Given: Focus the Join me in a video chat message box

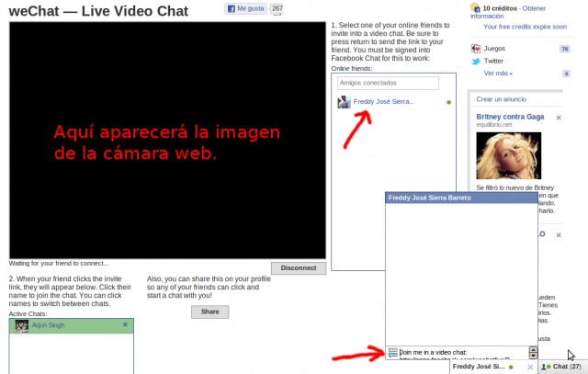Looking at the screenshot, I should click(x=463, y=353).
